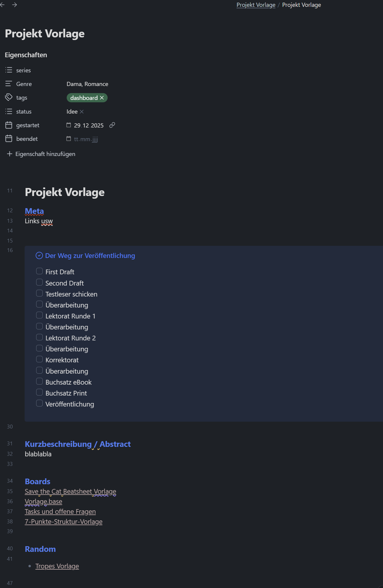Click the tag icon beside the tags property
383x588 pixels.
click(x=9, y=97)
